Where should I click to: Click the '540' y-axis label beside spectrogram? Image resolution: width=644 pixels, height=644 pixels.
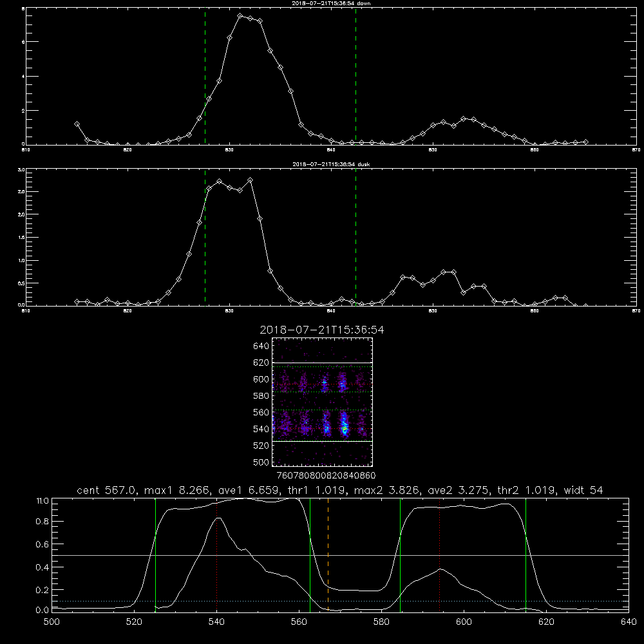(261, 429)
